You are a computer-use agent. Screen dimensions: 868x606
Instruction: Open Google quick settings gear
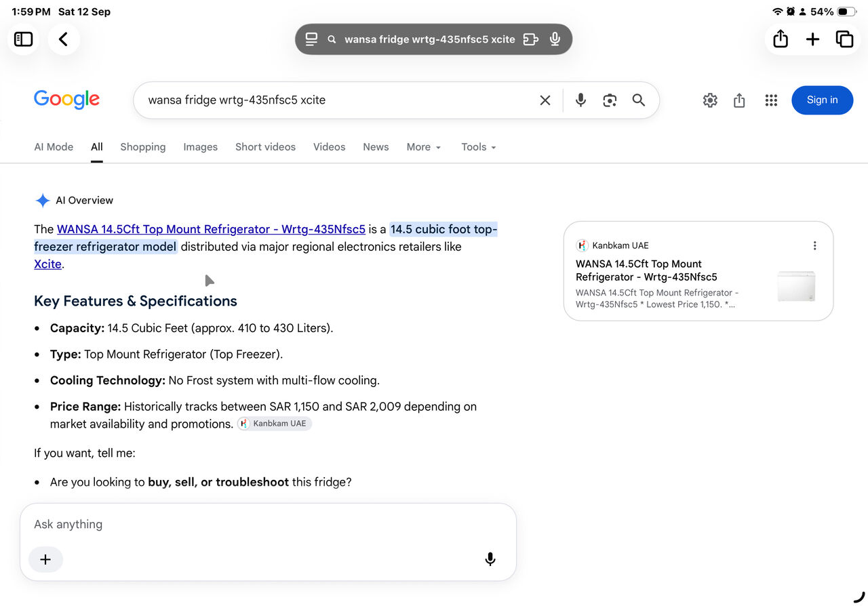pos(710,100)
